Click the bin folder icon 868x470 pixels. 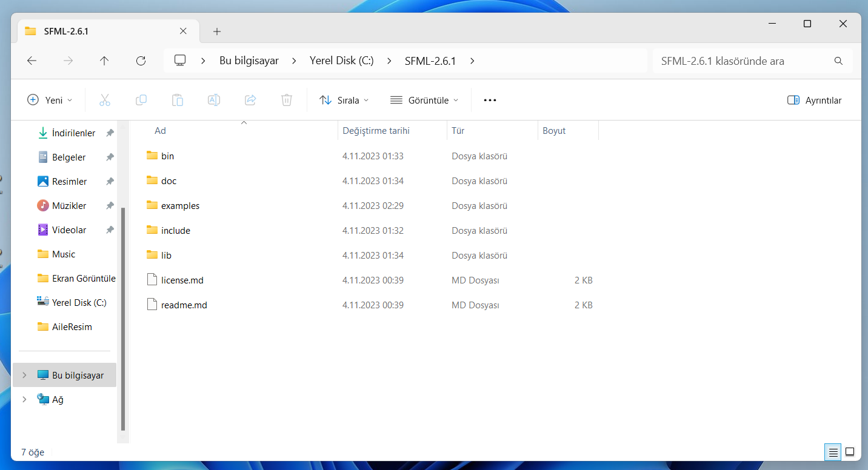point(152,156)
